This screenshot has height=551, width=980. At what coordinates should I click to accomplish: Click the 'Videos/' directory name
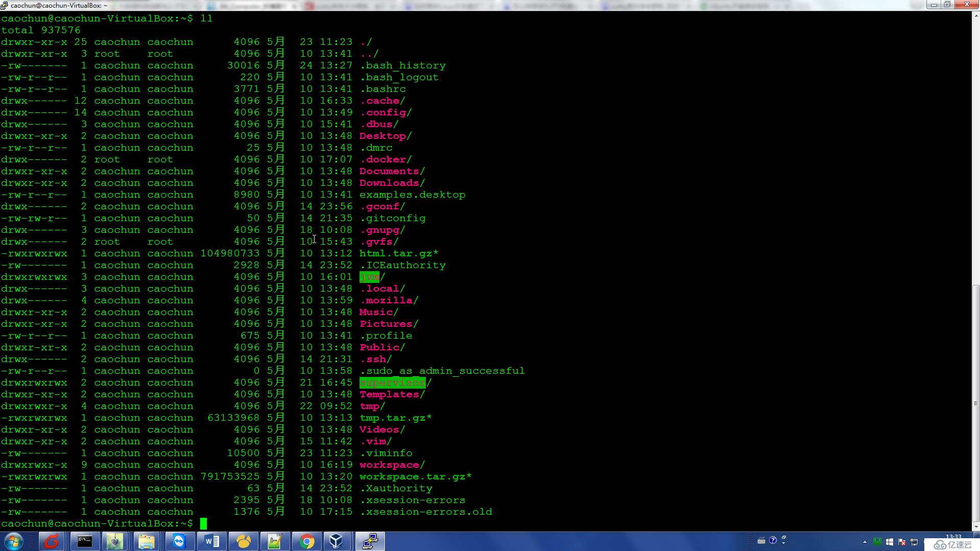[x=383, y=429]
